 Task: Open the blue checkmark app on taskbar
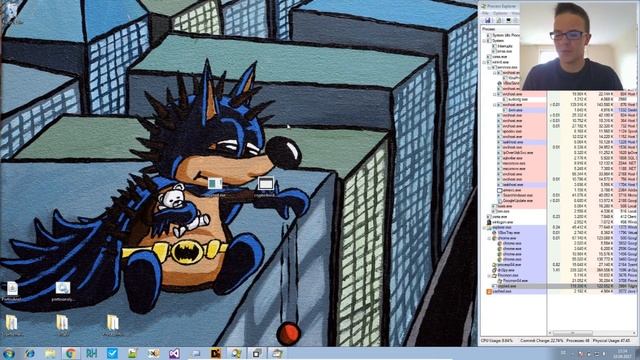pyautogui.click(x=112, y=353)
